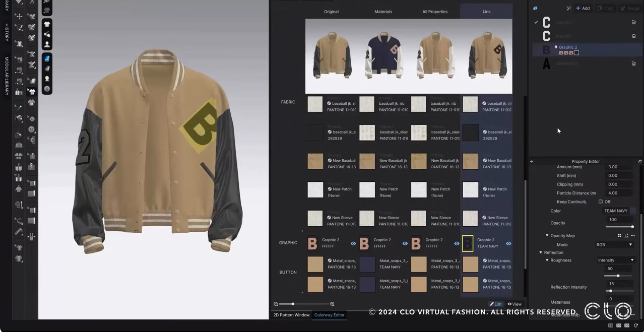Click the zoom in magnifier icon
This screenshot has height=332, width=644.
tap(332, 304)
